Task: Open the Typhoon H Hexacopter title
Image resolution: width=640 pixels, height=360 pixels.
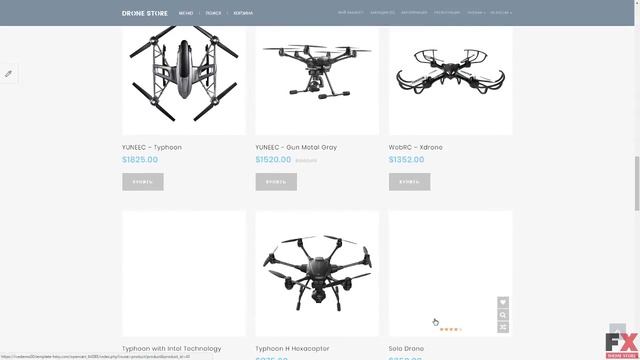Action: [292, 349]
